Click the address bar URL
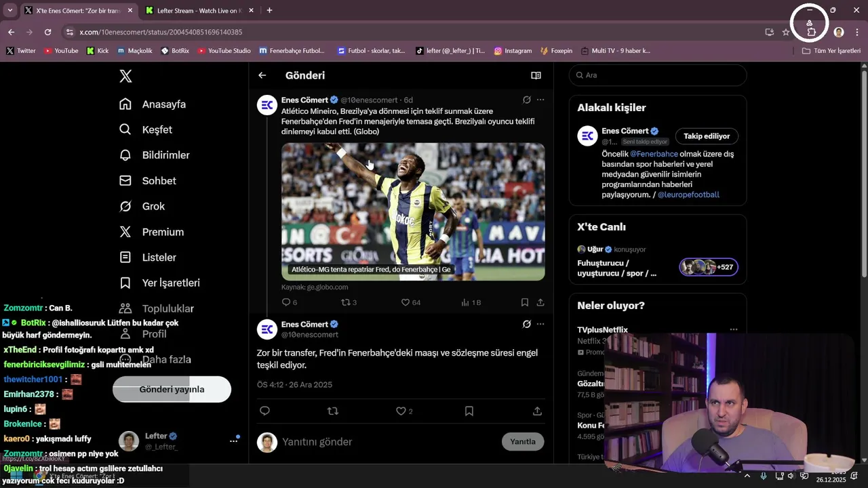The width and height of the screenshot is (868, 488). [x=161, y=32]
